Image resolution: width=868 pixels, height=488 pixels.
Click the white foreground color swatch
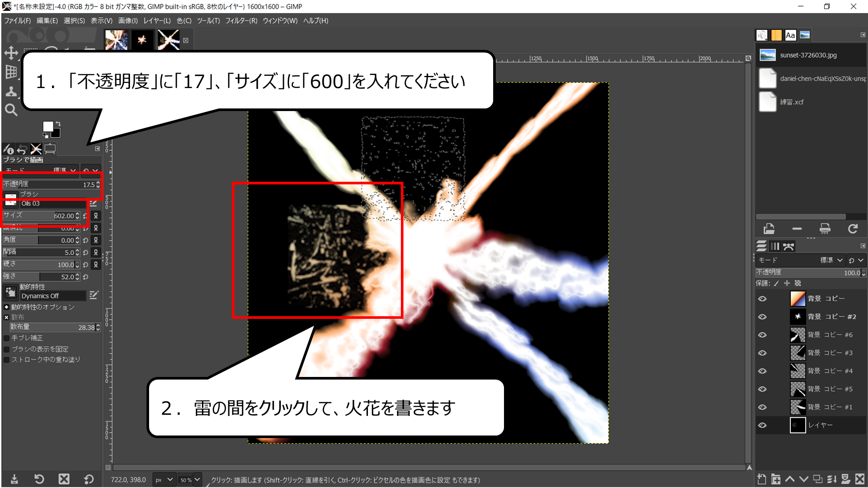(48, 126)
